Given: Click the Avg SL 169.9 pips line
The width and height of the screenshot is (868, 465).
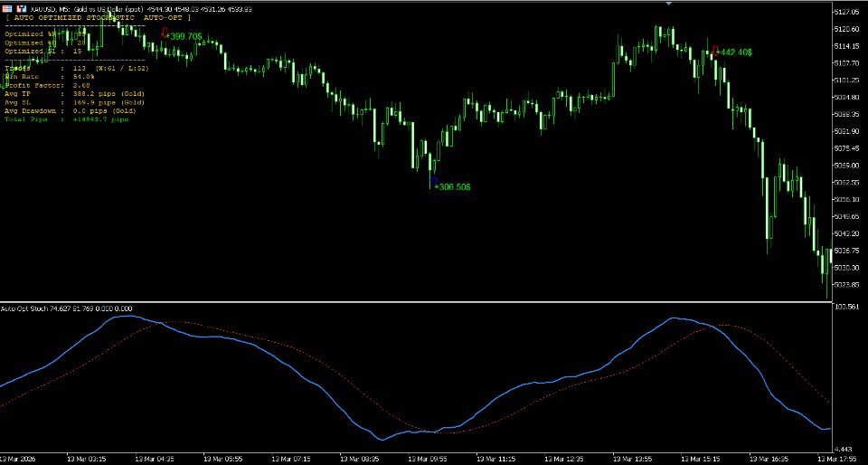Looking at the screenshot, I should [75, 102].
